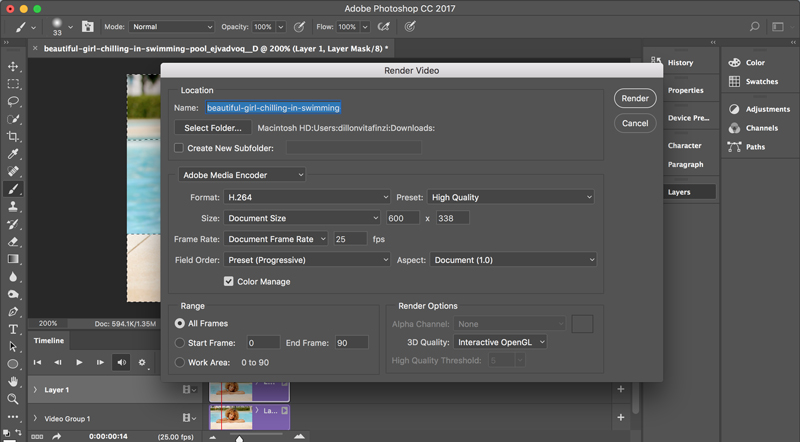Open the Aspect Document (1.0) dropdown
Screen dimensions: 800x442
513,260
